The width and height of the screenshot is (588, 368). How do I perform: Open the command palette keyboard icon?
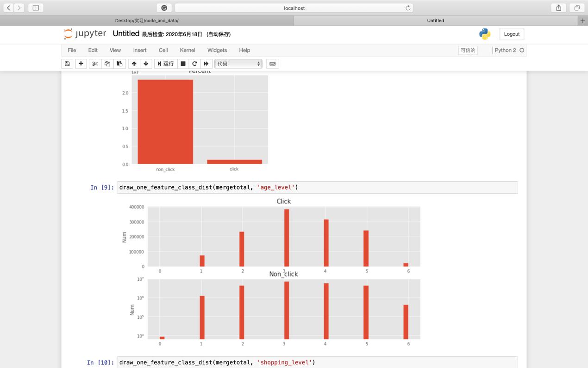tap(273, 63)
